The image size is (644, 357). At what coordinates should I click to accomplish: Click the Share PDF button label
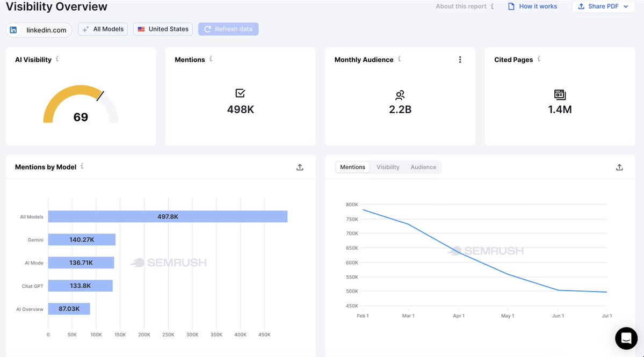coord(603,6)
